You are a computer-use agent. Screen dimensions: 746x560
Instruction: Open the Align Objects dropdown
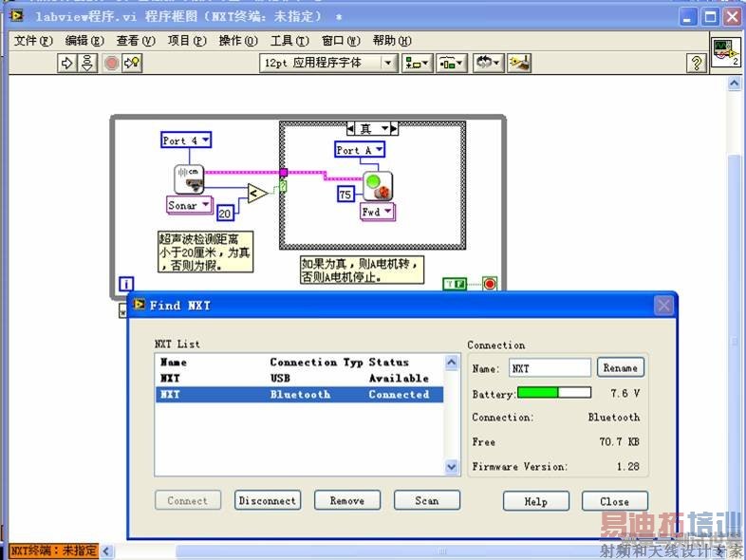coord(417,63)
